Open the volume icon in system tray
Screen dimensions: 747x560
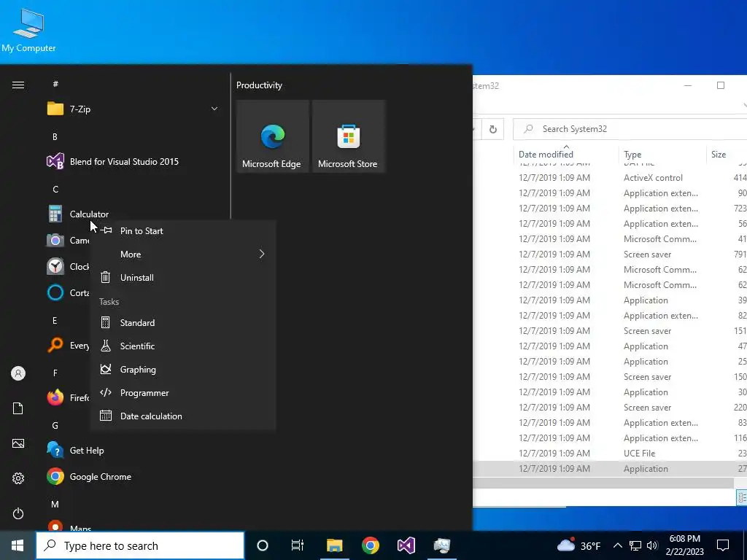point(652,545)
